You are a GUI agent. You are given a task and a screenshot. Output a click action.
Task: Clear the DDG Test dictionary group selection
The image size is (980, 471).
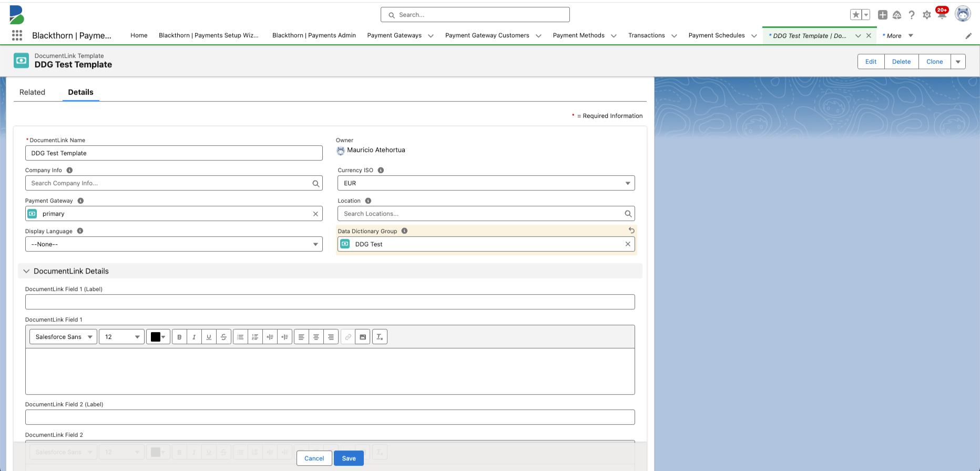628,244
